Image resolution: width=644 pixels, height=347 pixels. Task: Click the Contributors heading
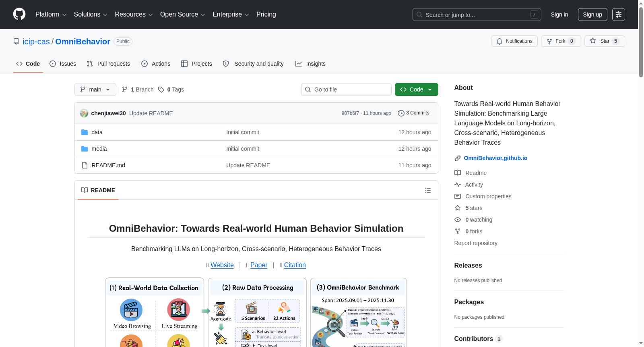click(474, 339)
